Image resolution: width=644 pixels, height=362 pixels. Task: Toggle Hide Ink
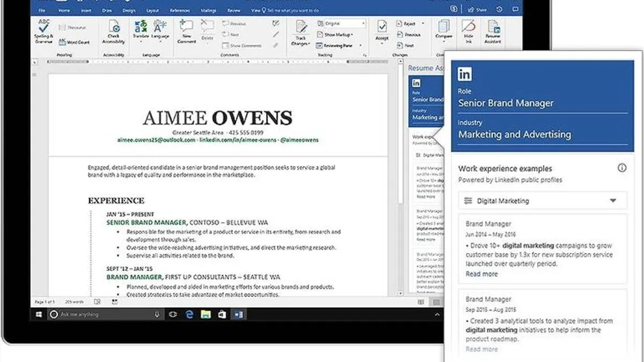[x=469, y=32]
